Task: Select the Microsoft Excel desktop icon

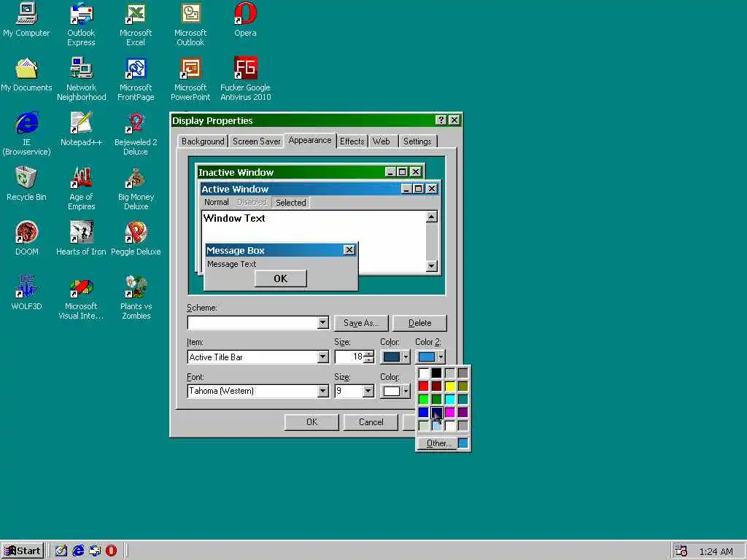Action: (135, 24)
